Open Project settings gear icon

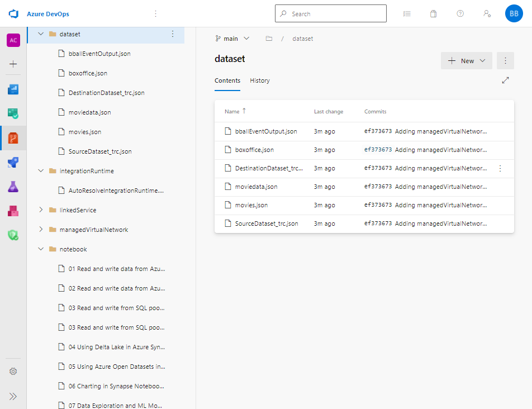13,372
